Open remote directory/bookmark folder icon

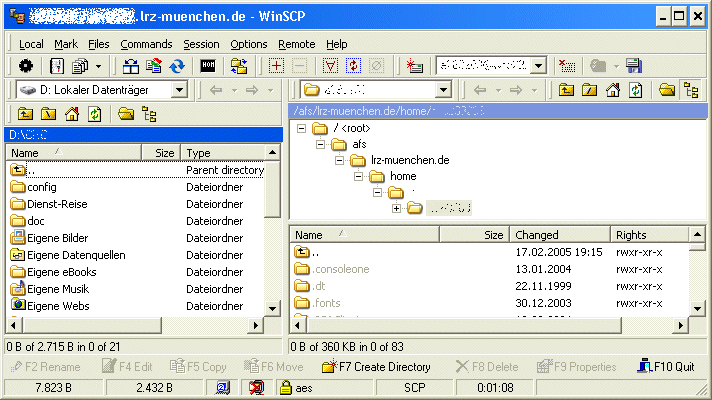tap(667, 90)
